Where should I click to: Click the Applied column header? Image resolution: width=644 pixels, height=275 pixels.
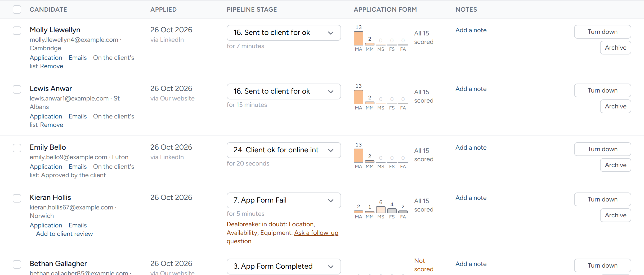click(163, 10)
